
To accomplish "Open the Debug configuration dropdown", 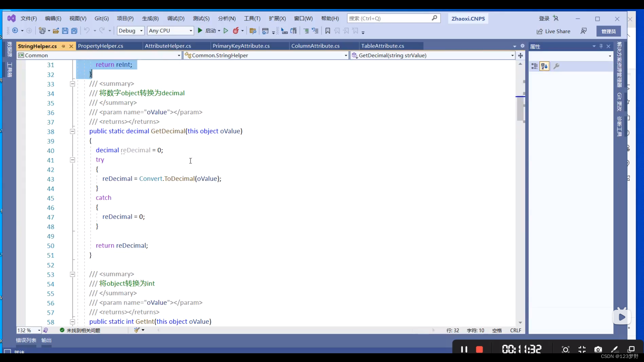I will pos(130,31).
